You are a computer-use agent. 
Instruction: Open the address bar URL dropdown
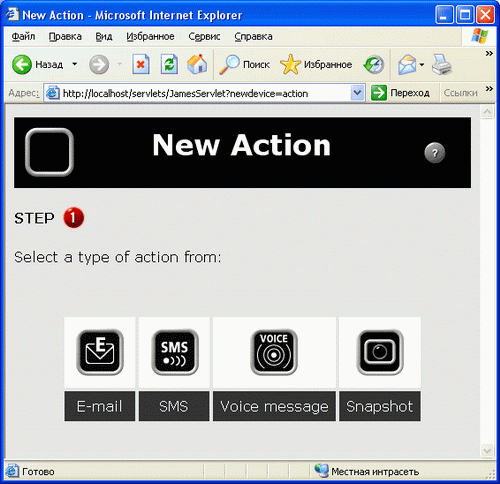tap(357, 93)
